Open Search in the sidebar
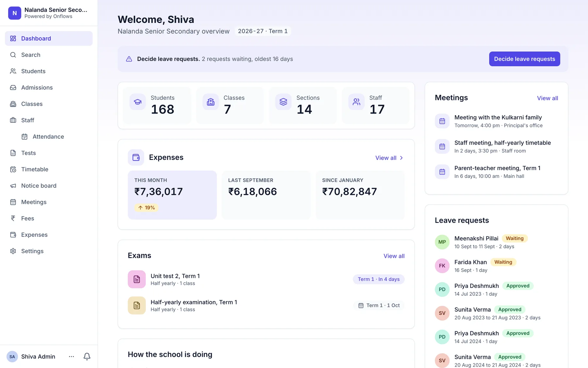The width and height of the screenshot is (588, 368). [x=49, y=55]
